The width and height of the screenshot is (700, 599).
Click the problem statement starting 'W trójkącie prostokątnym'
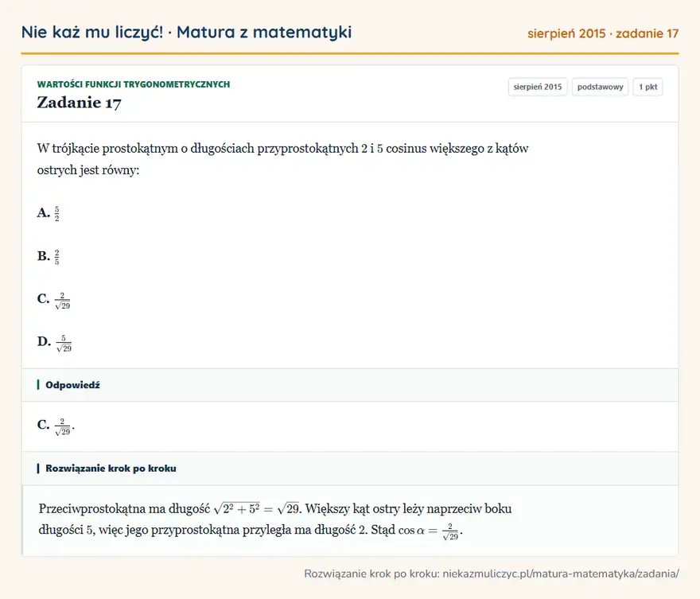[x=282, y=159]
